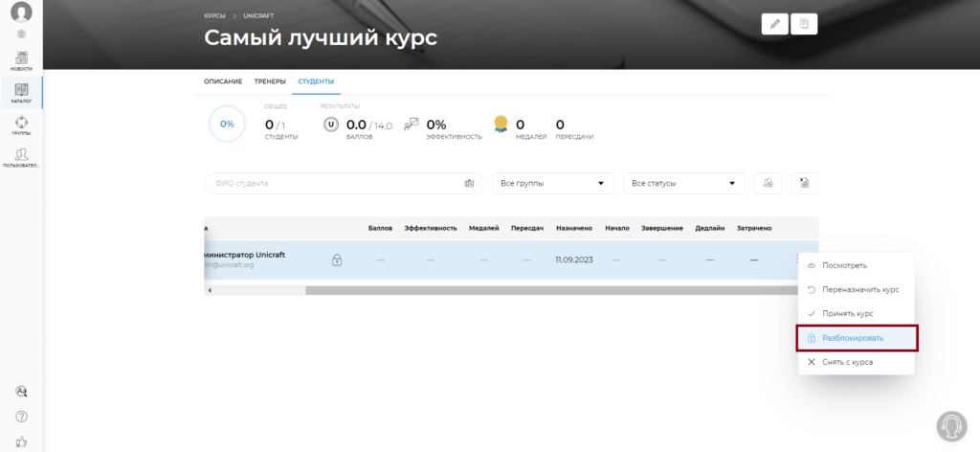The height and width of the screenshot is (452, 980).
Task: Select Разблокировать in context menu
Action: coord(857,338)
